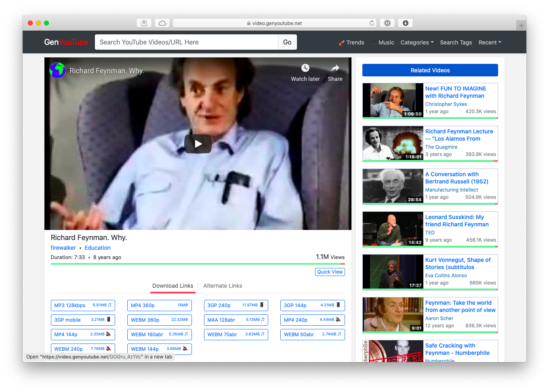Select the Download Links tab
The image size is (549, 392).
pos(172,286)
